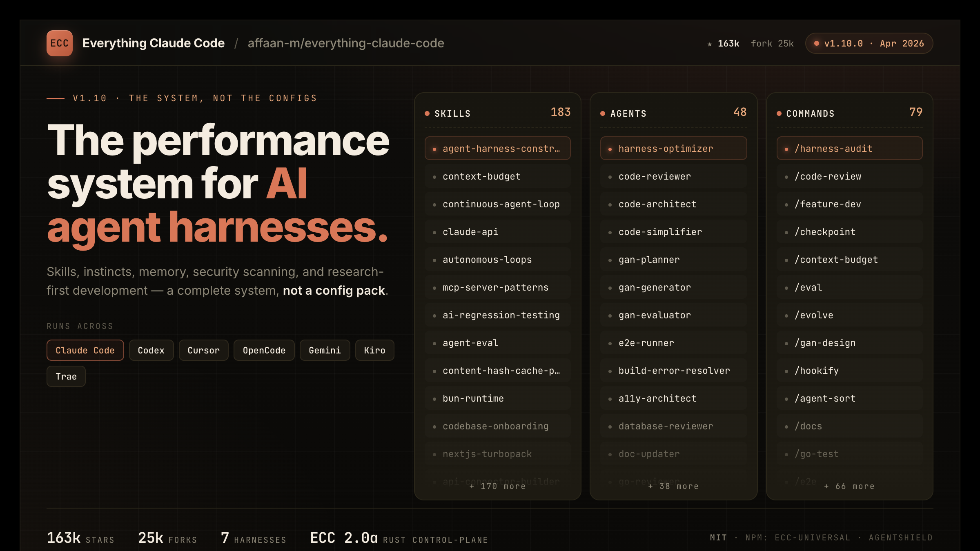Click the bullet icon next to harness-optimizer
980x551 pixels.
click(x=611, y=149)
